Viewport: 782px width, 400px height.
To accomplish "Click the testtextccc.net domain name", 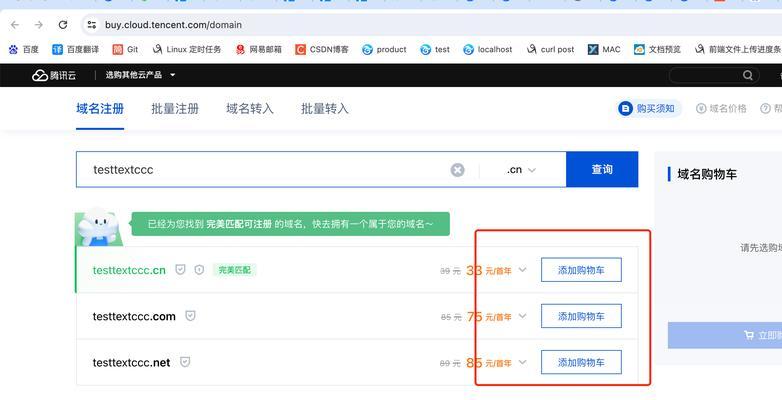I will (x=131, y=363).
